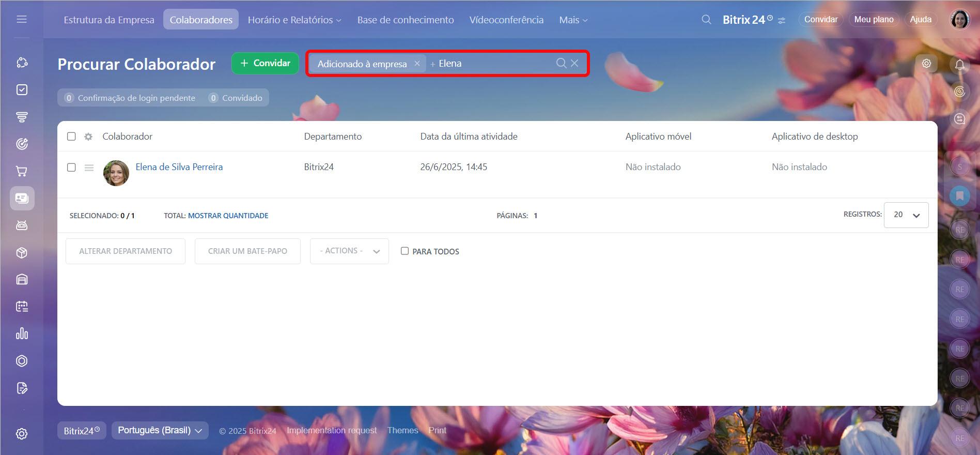Open the hexagon icon in sidebar
Screen dimensions: 980x455
pos(22,361)
